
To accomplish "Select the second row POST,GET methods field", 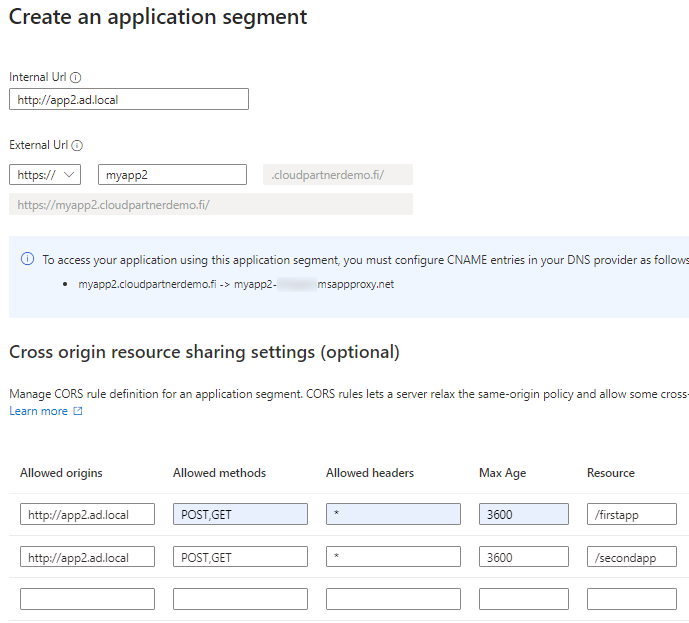I will coord(240,557).
